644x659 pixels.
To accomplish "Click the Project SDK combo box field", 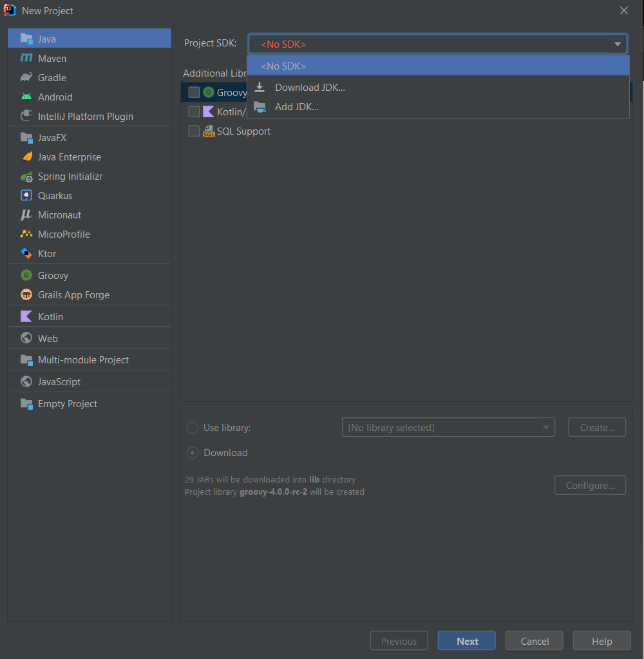I will tap(438, 44).
